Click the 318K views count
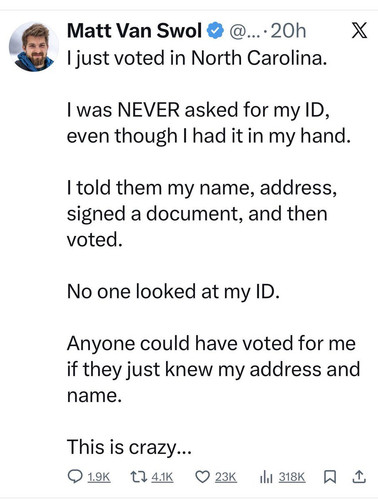Screen dimensions: 378x500 292,477
